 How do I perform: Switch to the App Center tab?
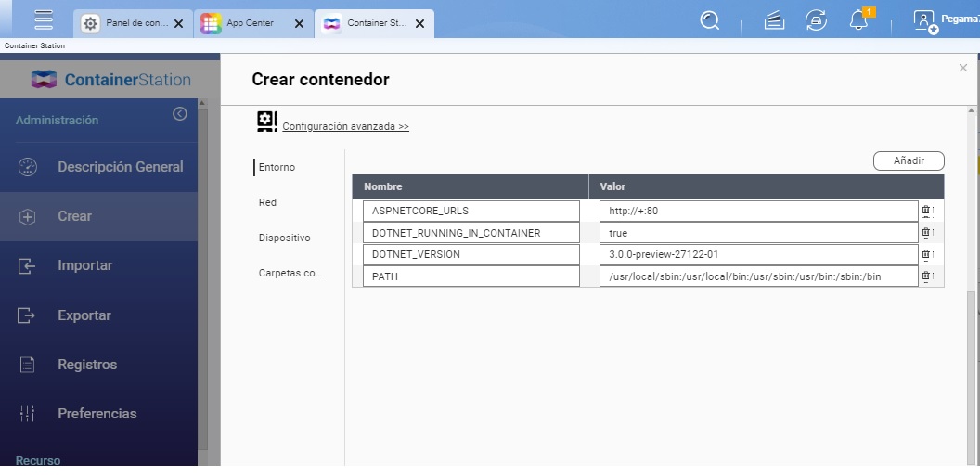(250, 23)
